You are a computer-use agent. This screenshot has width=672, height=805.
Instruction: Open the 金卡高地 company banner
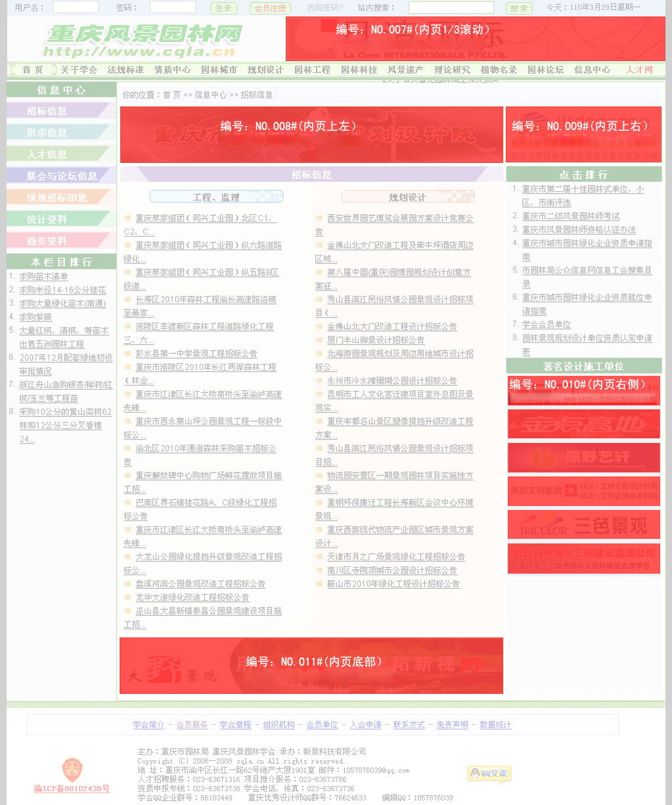pos(584,424)
